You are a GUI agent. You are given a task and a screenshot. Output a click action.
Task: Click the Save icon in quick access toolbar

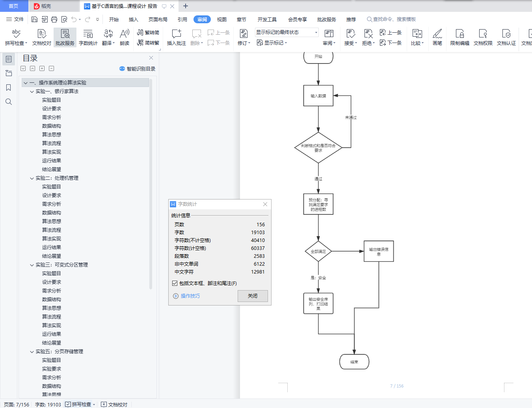pos(34,19)
